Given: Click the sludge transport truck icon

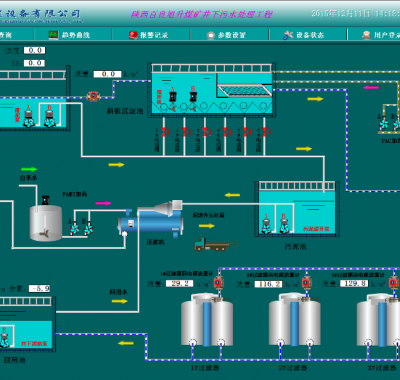Looking at the screenshot, I should tap(213, 245).
